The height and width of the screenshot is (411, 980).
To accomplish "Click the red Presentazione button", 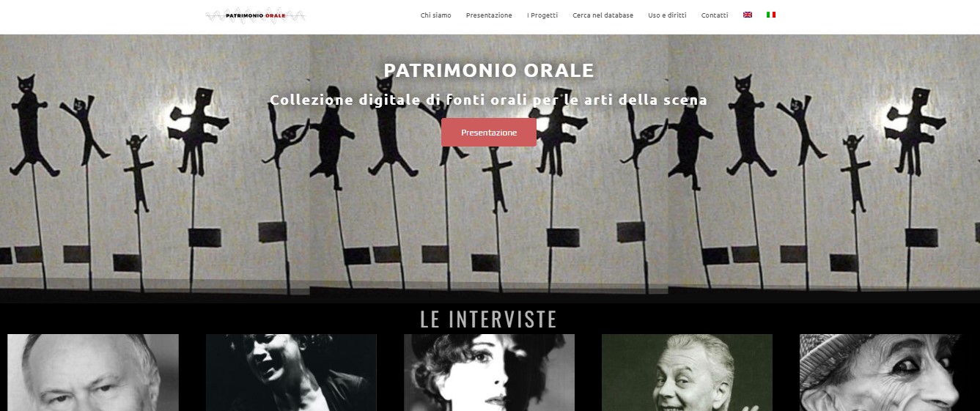I will coord(489,133).
